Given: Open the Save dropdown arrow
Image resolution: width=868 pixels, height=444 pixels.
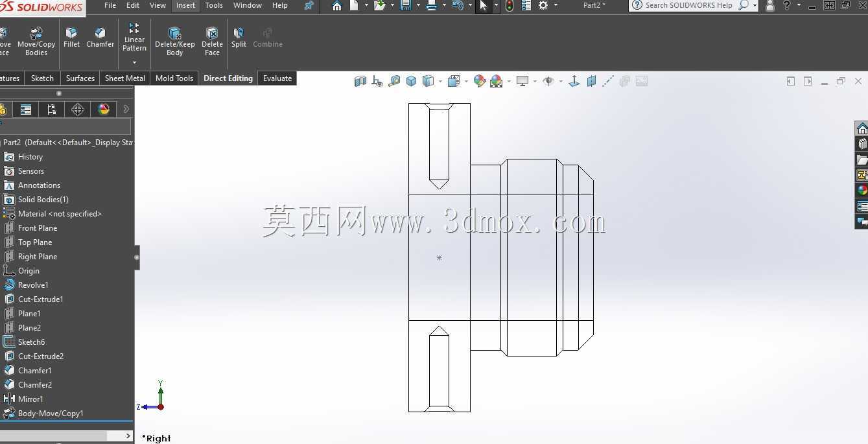Looking at the screenshot, I should [418, 6].
